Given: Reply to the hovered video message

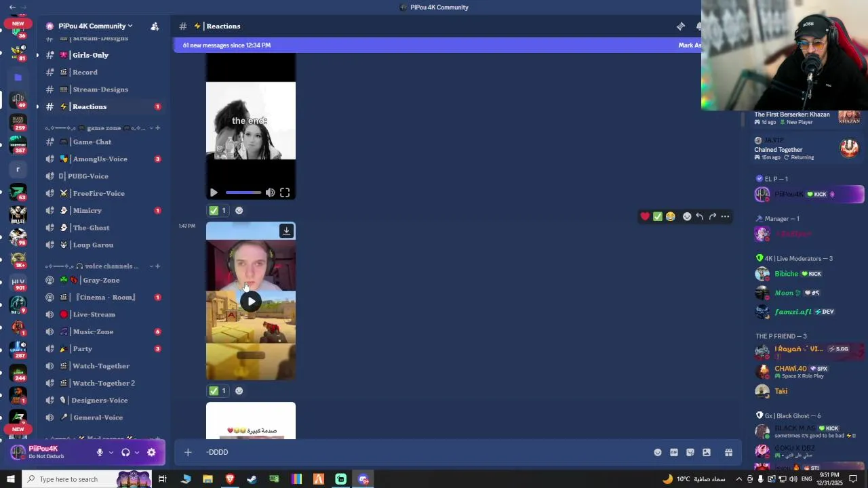Looking at the screenshot, I should click(x=699, y=216).
